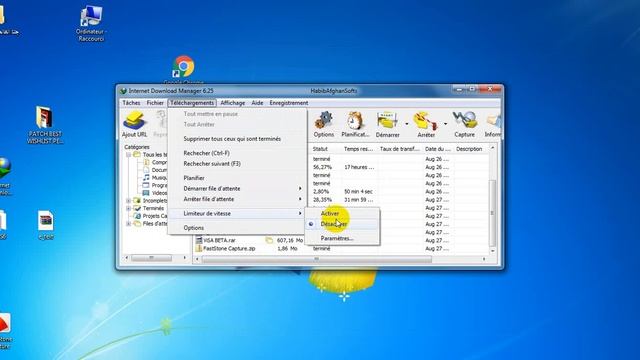Sort by Taux de transfert column header
Screen dimensions: 640x360
click(400, 149)
